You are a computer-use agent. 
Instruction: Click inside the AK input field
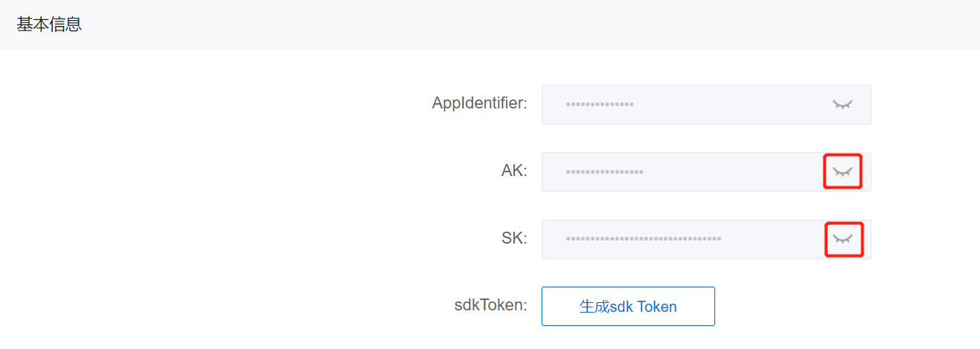point(706,172)
